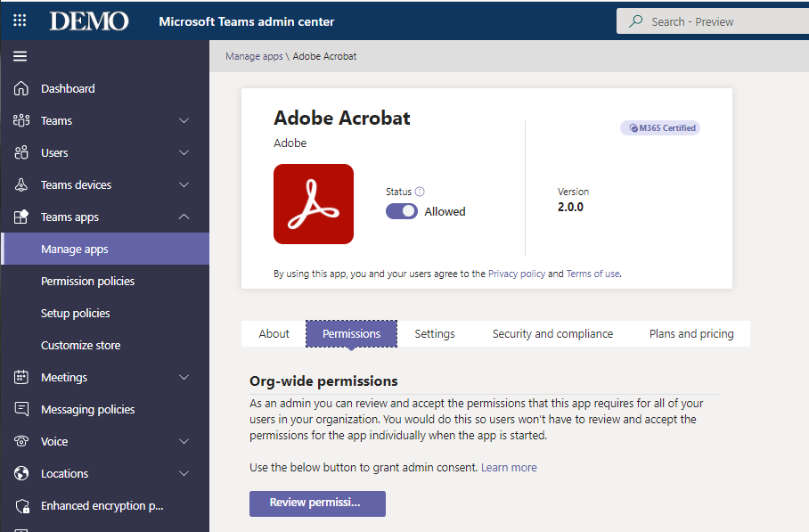Screen dimensions: 809x532
Task: Toggle the Allowed status switch
Action: 402,211
